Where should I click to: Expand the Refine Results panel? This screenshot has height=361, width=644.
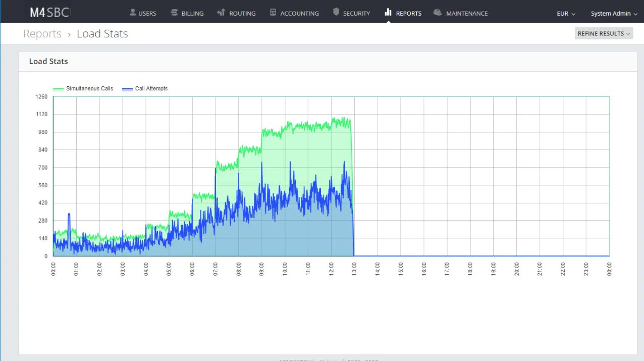coord(604,33)
